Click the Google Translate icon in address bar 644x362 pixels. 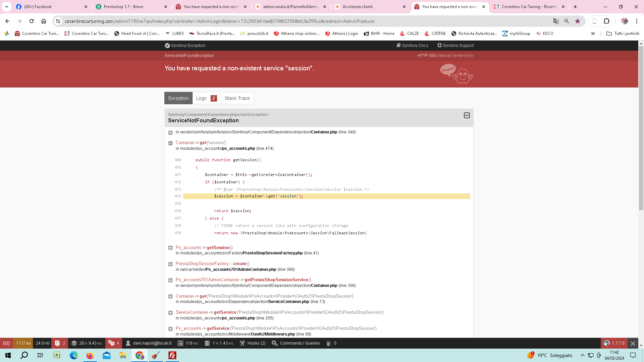(x=556, y=21)
